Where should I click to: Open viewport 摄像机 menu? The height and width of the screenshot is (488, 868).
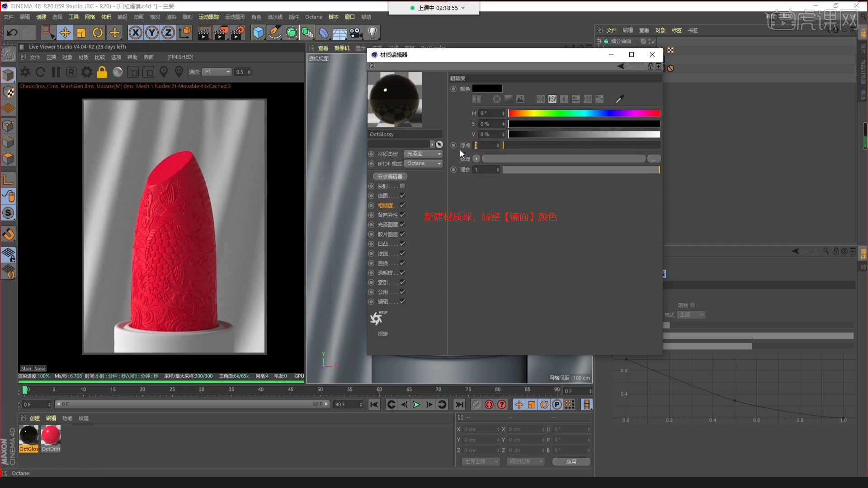[342, 48]
